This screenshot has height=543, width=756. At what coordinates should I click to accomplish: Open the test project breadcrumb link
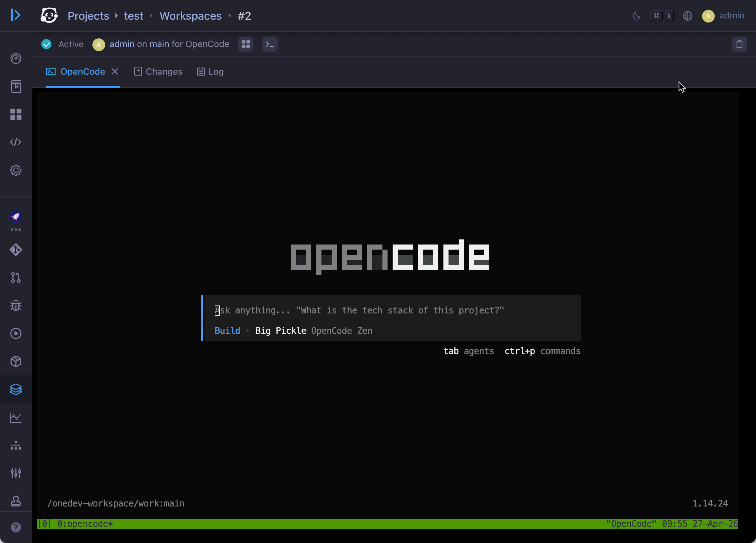[x=133, y=16]
